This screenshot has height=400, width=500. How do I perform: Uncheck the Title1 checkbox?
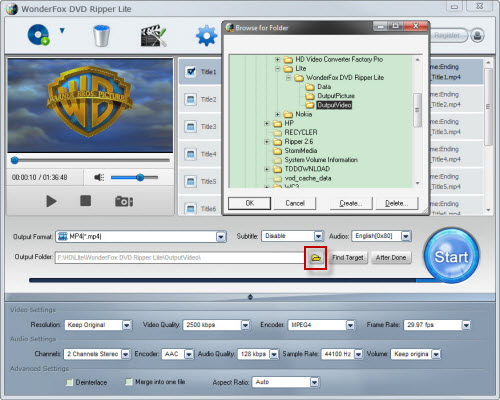tap(191, 72)
